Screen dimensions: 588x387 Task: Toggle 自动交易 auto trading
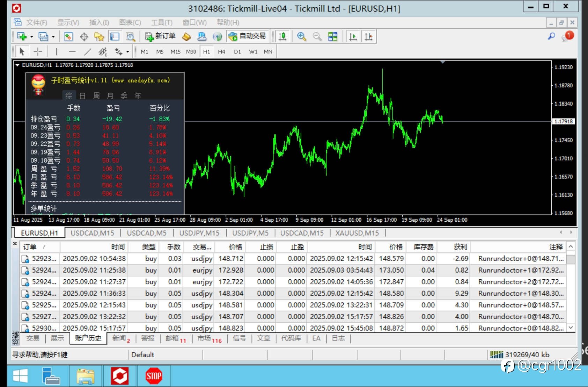[x=248, y=36]
